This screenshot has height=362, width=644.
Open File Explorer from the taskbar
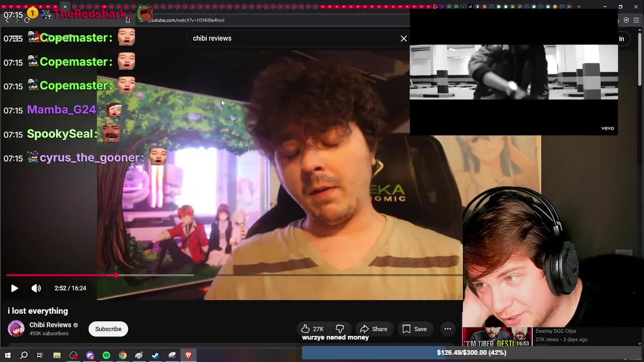pos(57,355)
